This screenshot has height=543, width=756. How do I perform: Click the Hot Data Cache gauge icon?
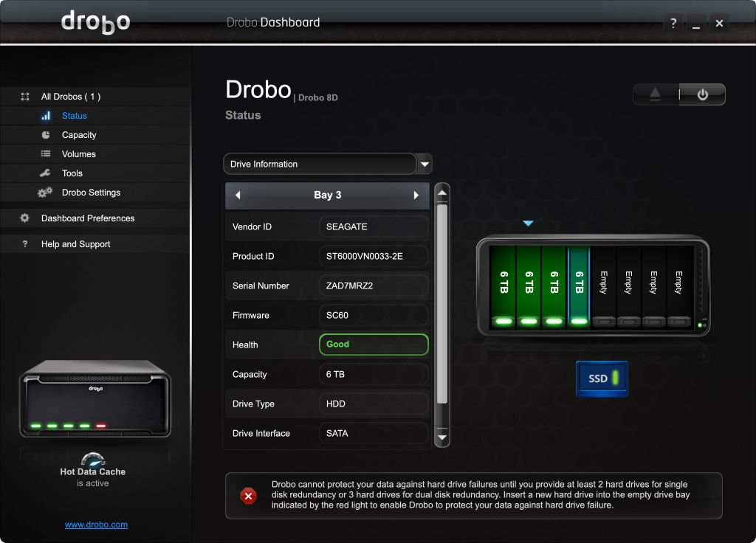(x=93, y=459)
